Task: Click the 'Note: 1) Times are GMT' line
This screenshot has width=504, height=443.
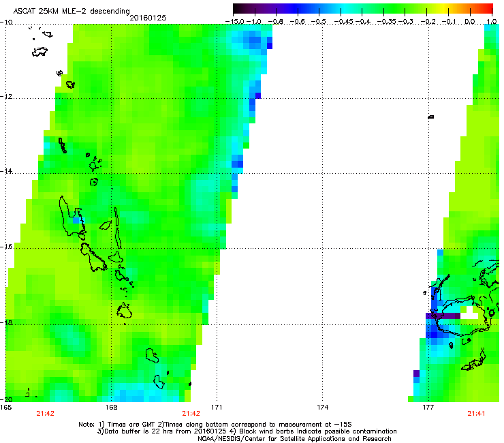Action: (x=215, y=425)
